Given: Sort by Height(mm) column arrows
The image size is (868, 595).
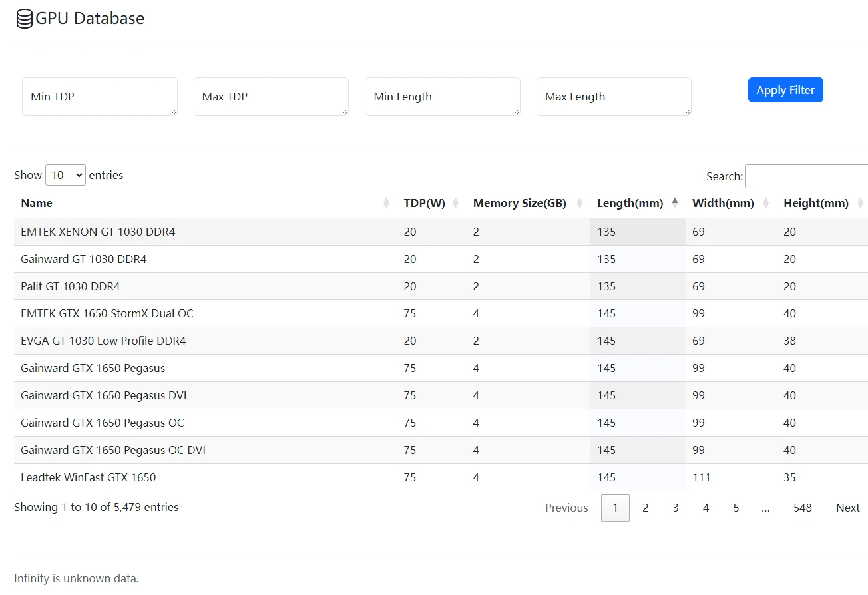Looking at the screenshot, I should (x=861, y=203).
